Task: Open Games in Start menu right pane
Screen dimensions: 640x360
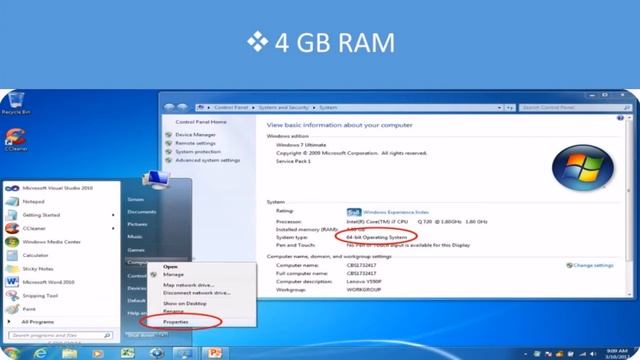Action: coord(136,250)
